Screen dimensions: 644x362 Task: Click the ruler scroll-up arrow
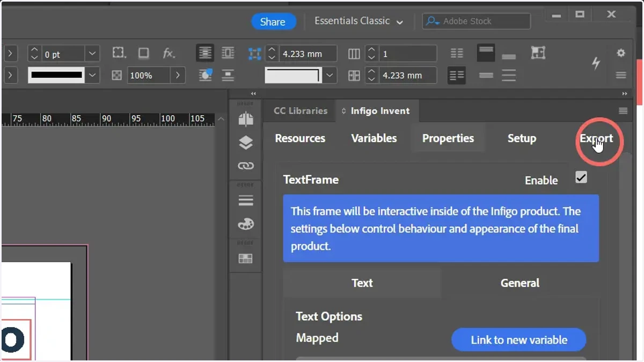pyautogui.click(x=221, y=119)
